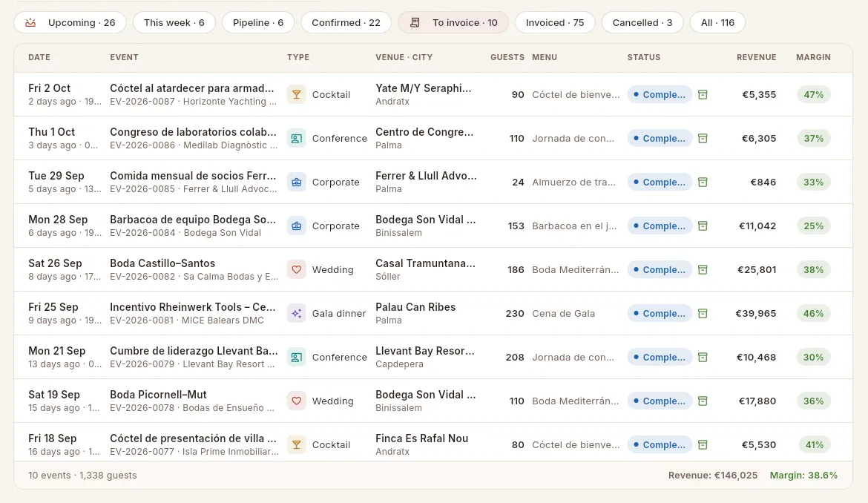
Task: Click the archive icon in the EV-2026-0086 row
Action: click(703, 138)
